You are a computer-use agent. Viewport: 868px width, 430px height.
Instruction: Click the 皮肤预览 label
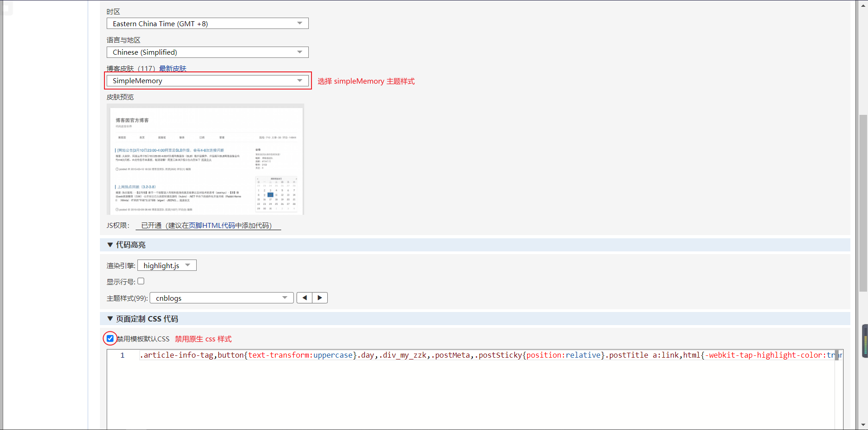coord(120,97)
